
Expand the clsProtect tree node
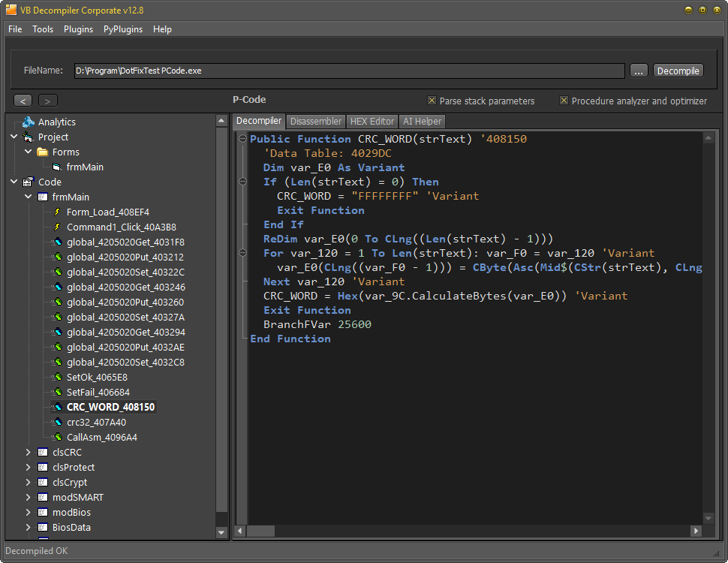coord(28,467)
